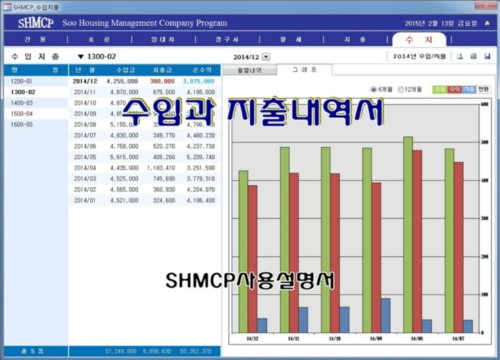The image size is (500, 360).
Task: Select building 1300-02 in the list
Action: [x=36, y=92]
